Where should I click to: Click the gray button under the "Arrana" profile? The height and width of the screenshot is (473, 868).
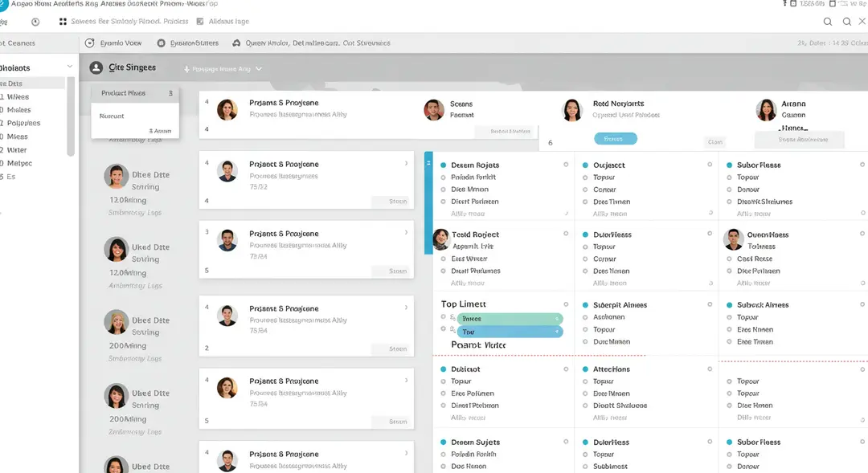(800, 140)
